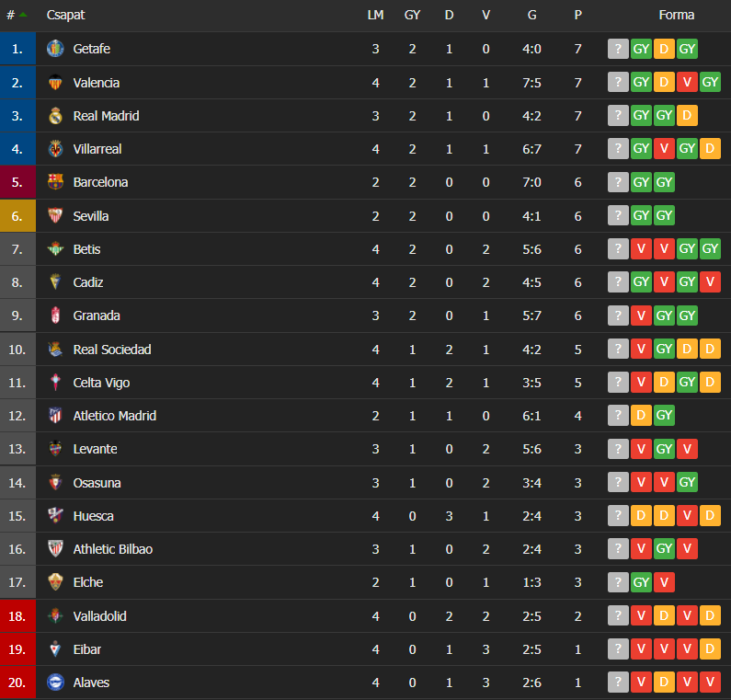
Task: Click the Alaves club crest icon
Action: pos(55,683)
